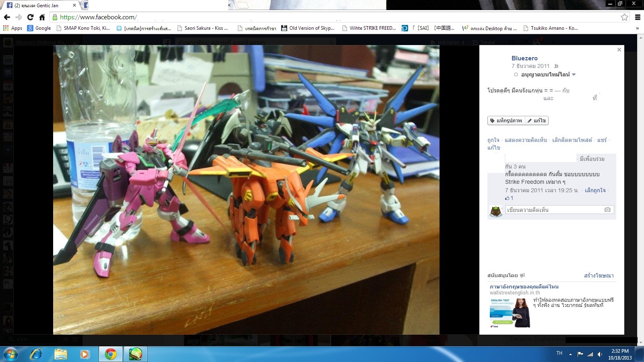Open the SMAP Kono Toki bookmark
The image size is (644, 362).
[x=83, y=28]
